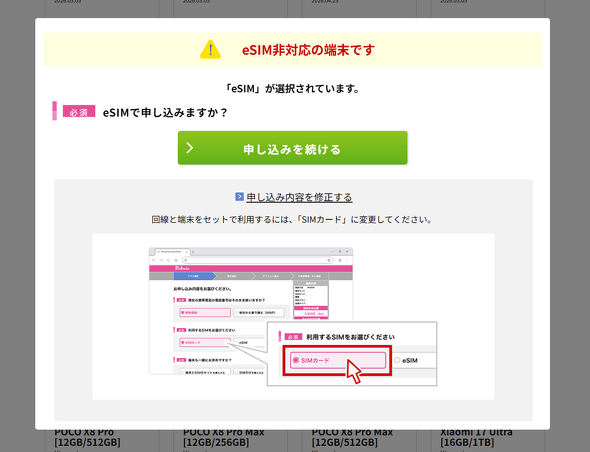
Task: Select the eSIM radio option in the callout
Action: [x=406, y=360]
